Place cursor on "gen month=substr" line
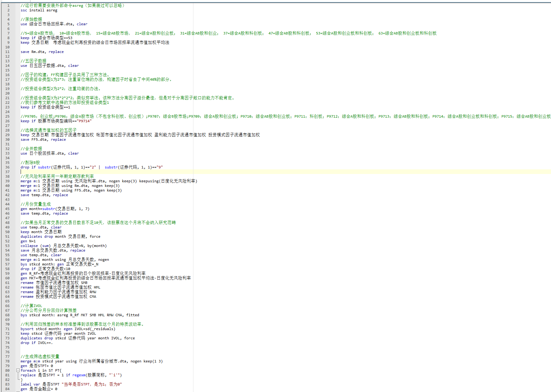This screenshot has height=392, width=551. coord(55,209)
